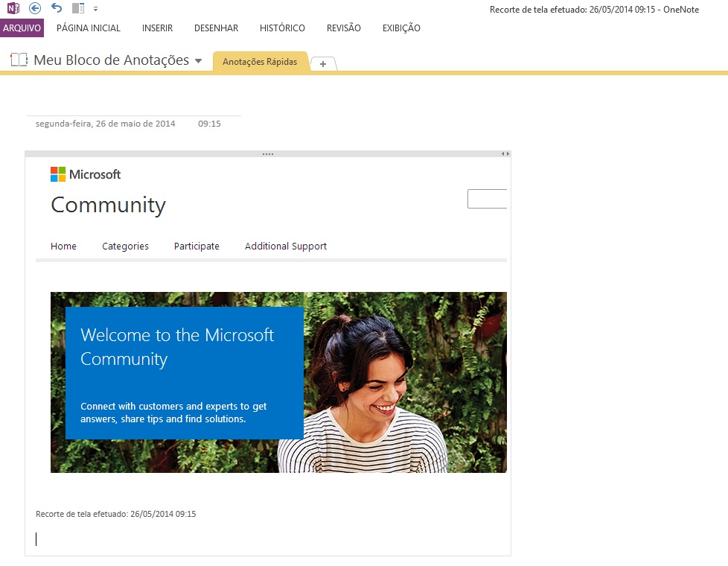728x566 pixels.
Task: Open the ARQUIVO menu
Action: click(x=22, y=28)
